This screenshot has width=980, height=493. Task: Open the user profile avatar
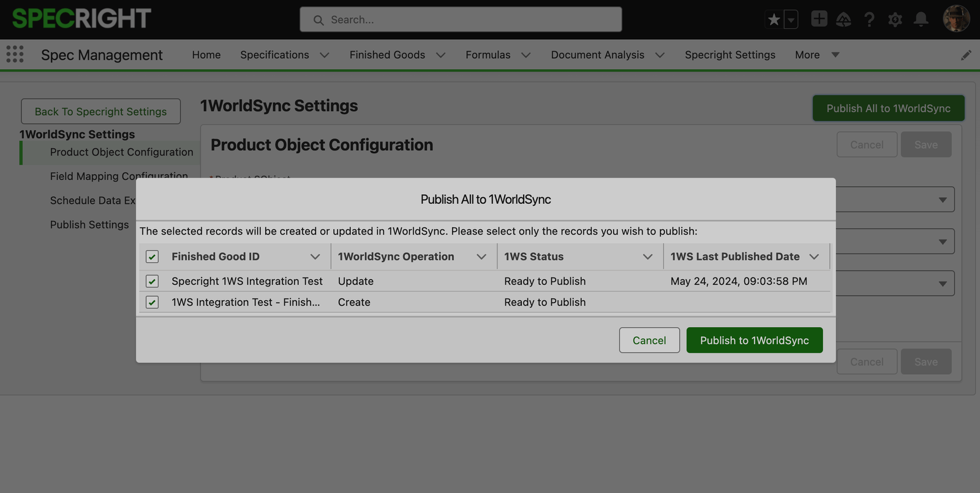[956, 19]
